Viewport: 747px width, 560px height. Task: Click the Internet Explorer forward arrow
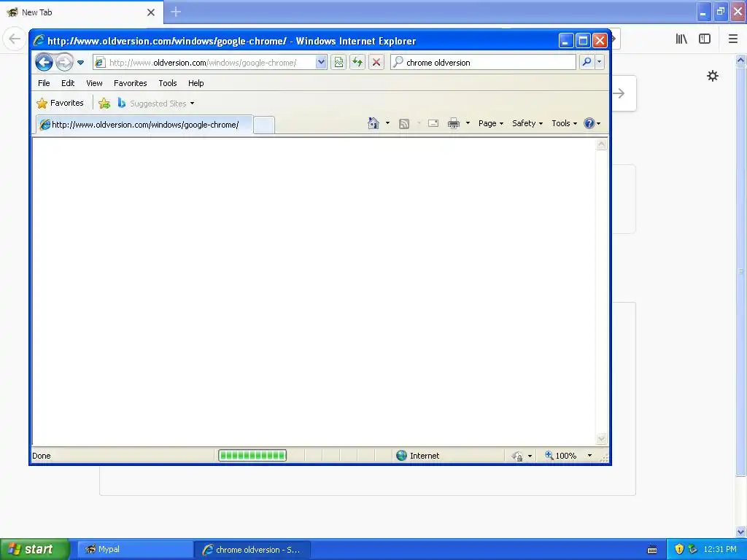coord(64,63)
